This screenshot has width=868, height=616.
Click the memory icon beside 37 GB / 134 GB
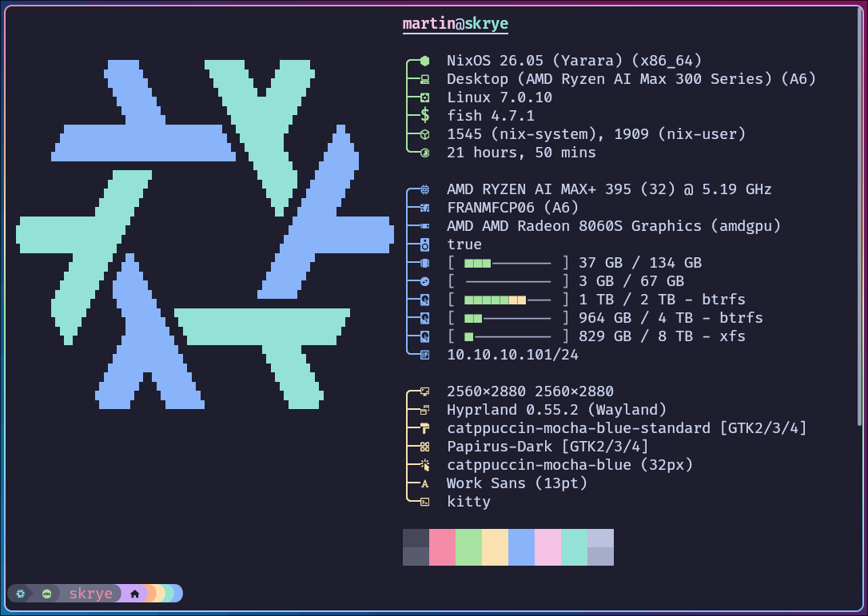[x=424, y=263]
